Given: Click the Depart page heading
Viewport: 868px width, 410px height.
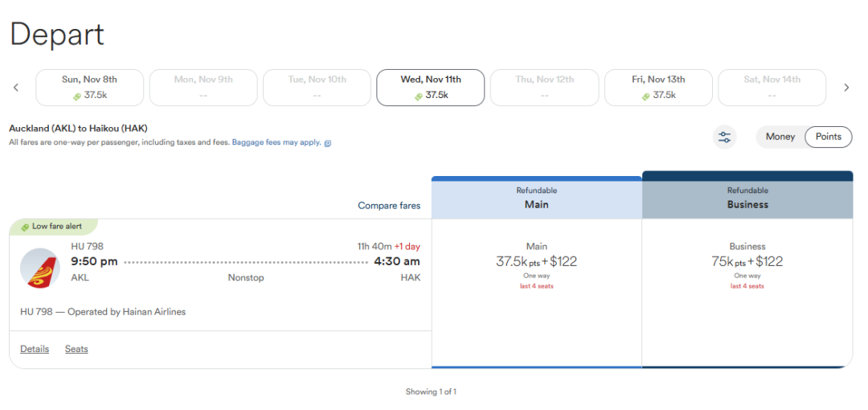Looking at the screenshot, I should click(57, 35).
